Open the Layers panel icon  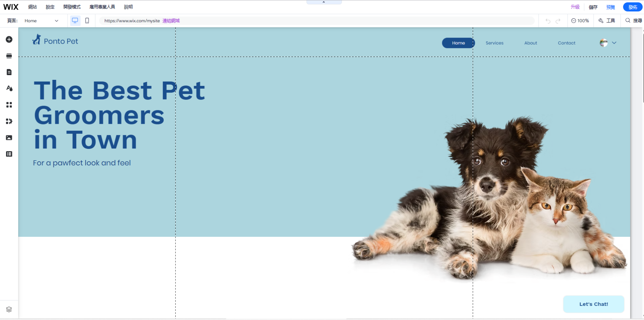point(9,309)
